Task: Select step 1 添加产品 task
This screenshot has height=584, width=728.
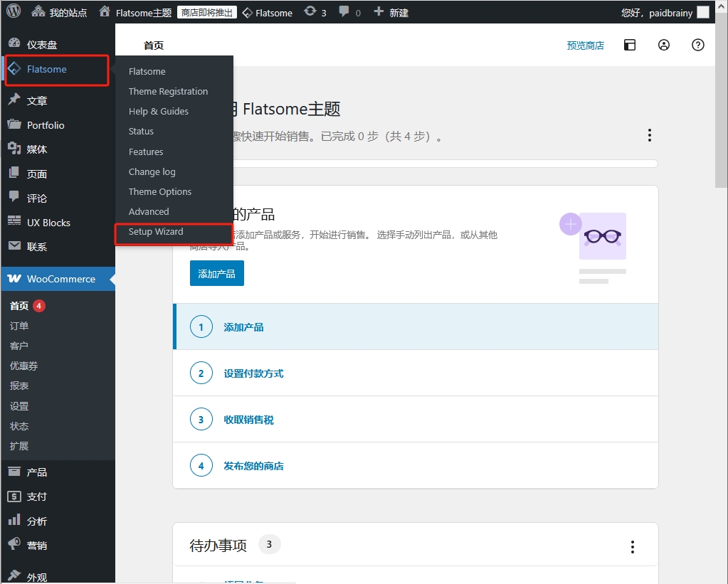Action: click(416, 326)
